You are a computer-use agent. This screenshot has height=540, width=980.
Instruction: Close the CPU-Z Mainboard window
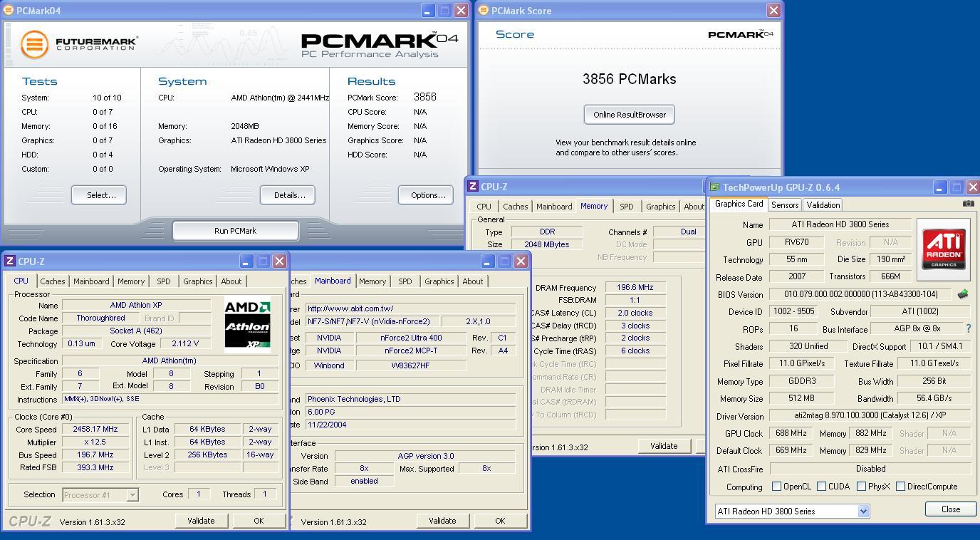click(x=521, y=261)
